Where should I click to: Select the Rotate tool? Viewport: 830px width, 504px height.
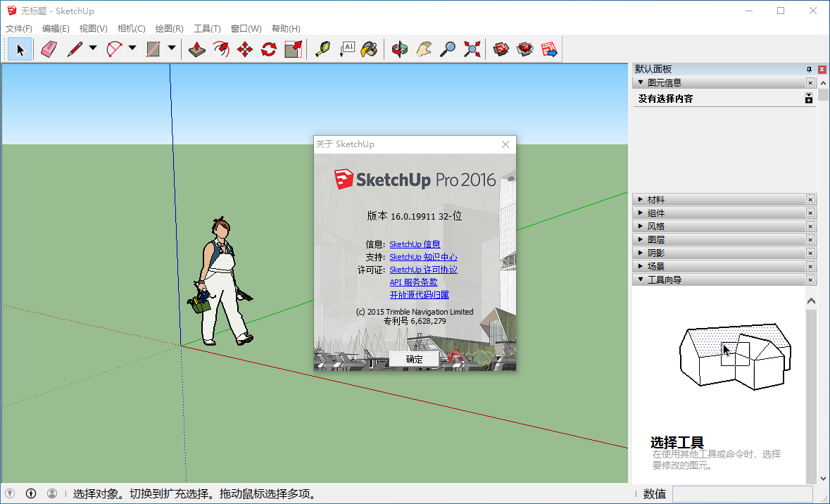(x=269, y=50)
